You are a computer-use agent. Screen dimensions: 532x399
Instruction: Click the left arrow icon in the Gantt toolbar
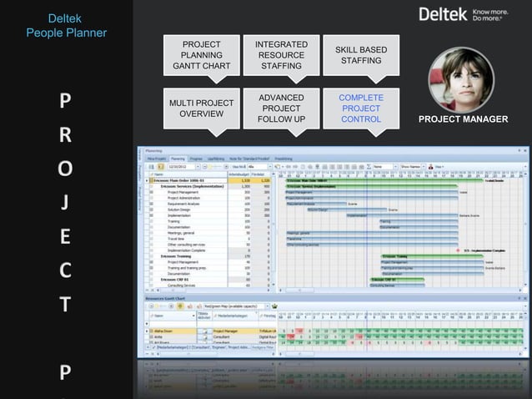point(289,167)
